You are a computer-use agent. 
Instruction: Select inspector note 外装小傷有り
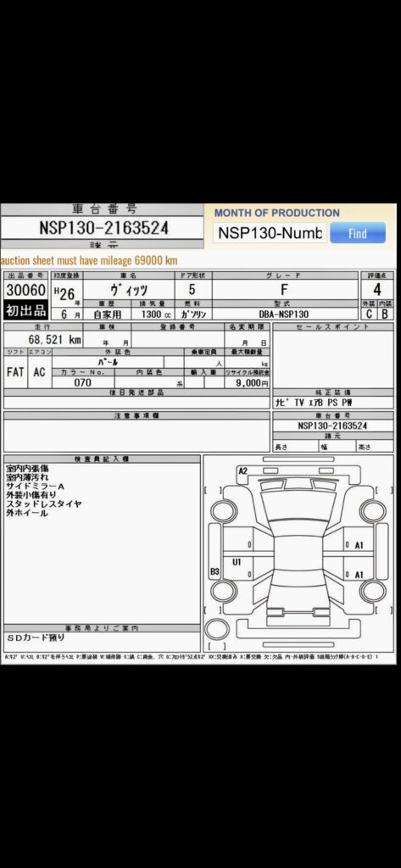coord(31,495)
